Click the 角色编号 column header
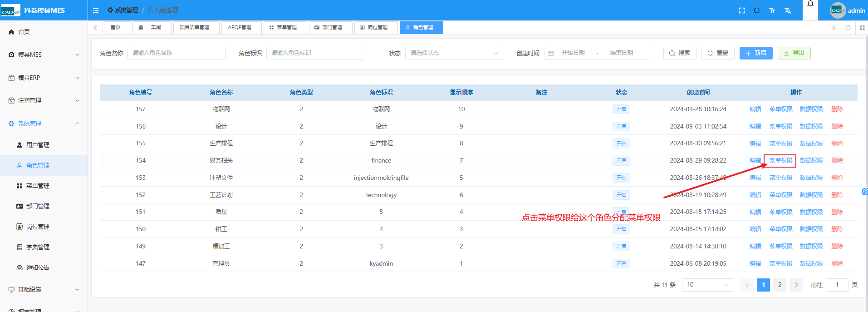This screenshot has height=312, width=868. tap(141, 92)
